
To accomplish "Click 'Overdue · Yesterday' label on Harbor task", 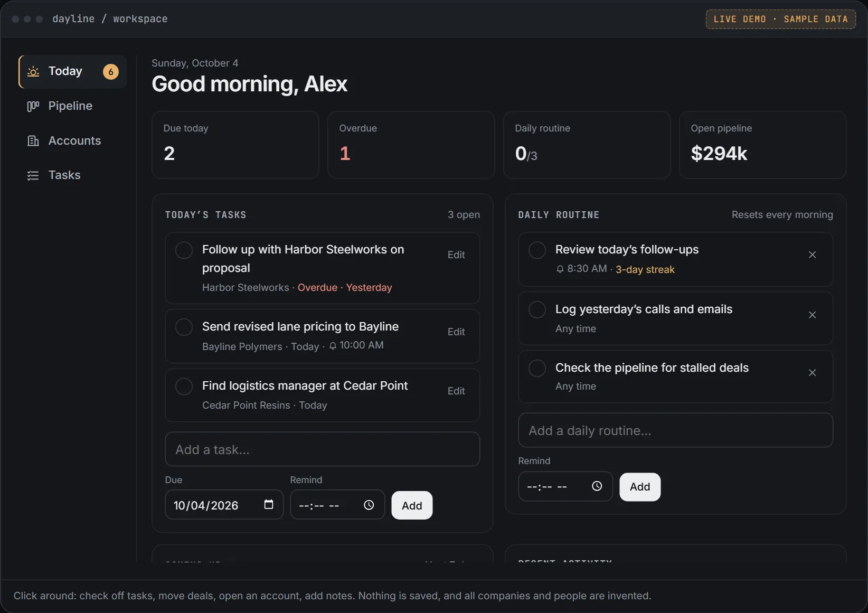I will click(345, 288).
